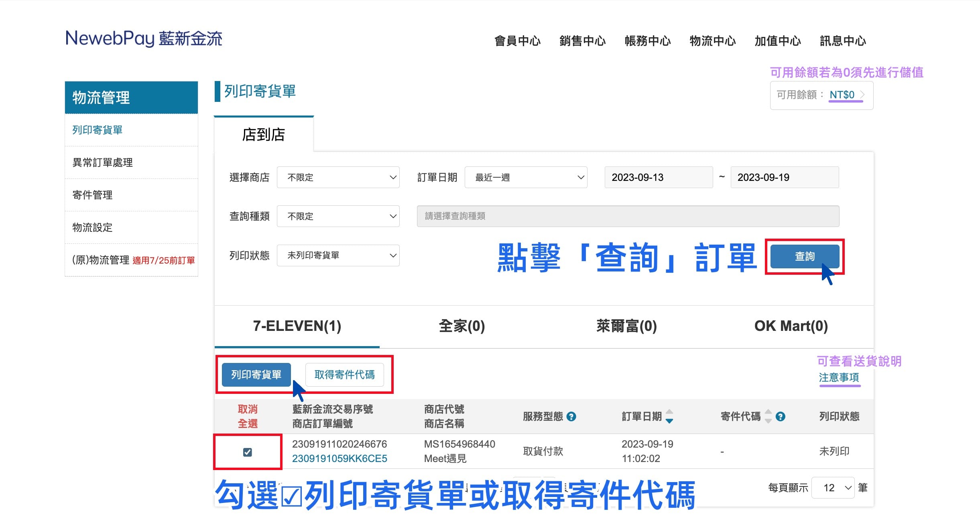The height and width of the screenshot is (527, 980).
Task: Select 異常訂單處理 in the sidebar
Action: tap(132, 162)
